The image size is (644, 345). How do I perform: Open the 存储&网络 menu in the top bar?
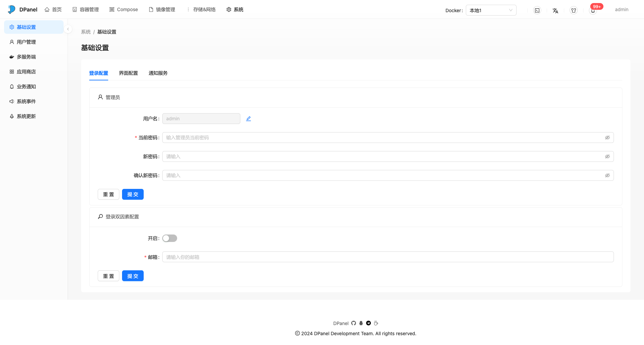(x=201, y=9)
